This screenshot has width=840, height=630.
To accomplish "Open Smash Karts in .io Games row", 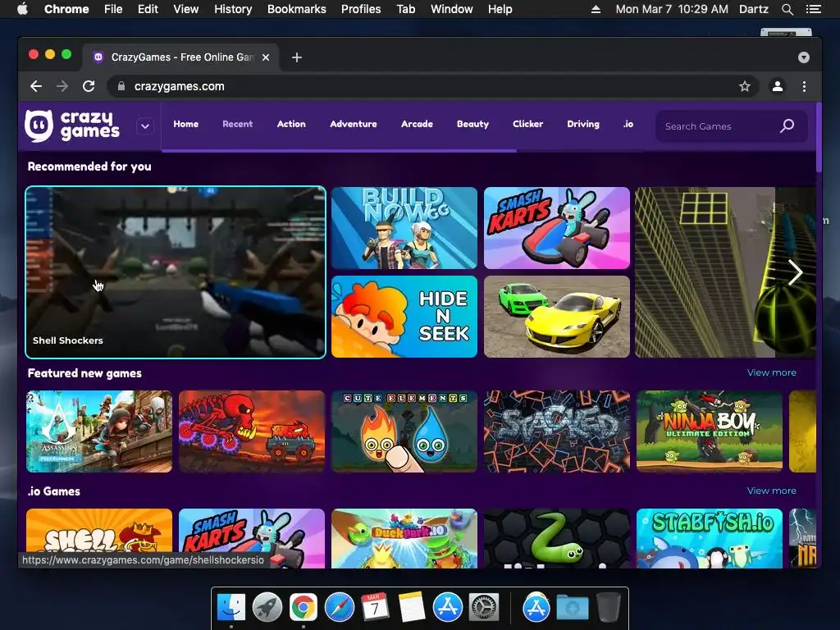I will pyautogui.click(x=252, y=538).
